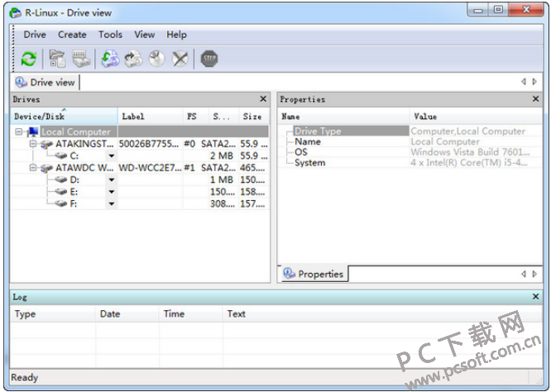Screen dimensions: 551x392
Task: Close the Properties panel
Action: pos(535,99)
